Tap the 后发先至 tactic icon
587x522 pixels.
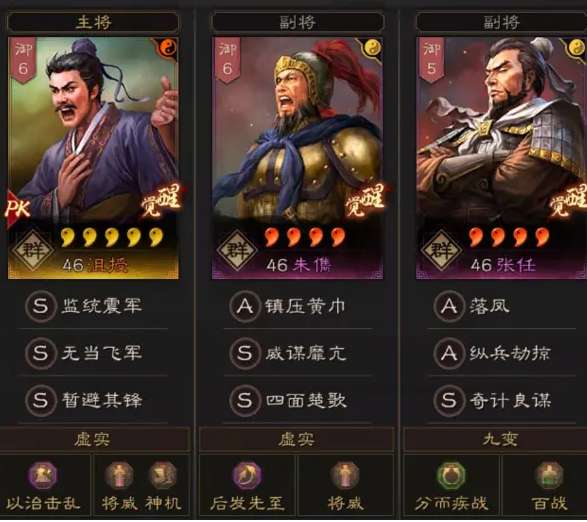247,475
